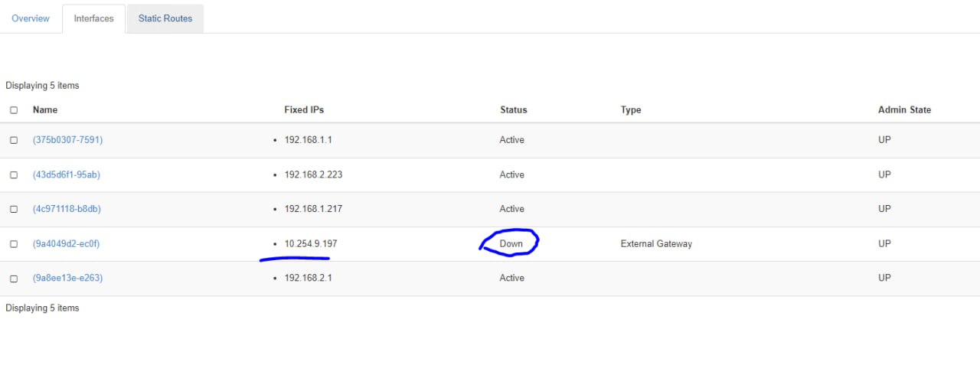980x378 pixels.
Task: Click the Admin State column header
Action: pyautogui.click(x=904, y=110)
